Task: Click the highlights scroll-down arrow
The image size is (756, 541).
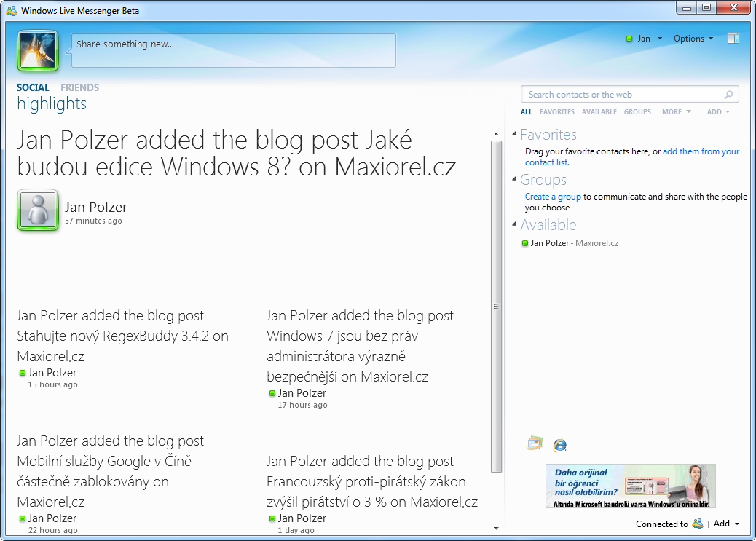Action: (496, 529)
